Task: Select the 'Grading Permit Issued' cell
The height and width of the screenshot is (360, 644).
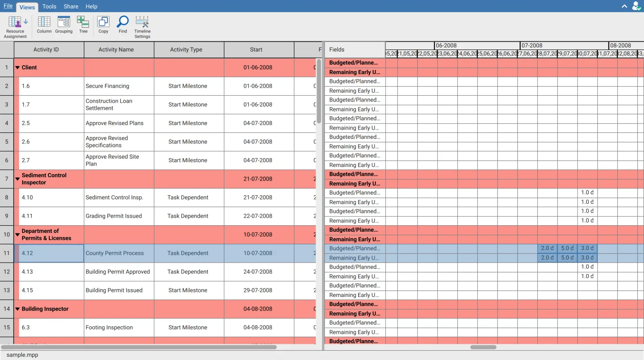Action: pos(119,216)
